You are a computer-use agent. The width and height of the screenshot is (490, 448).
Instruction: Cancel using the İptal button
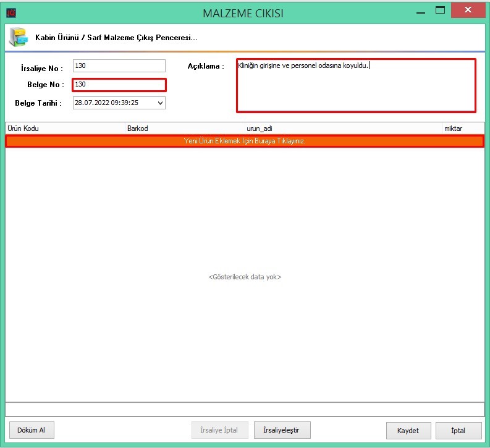[x=458, y=431]
